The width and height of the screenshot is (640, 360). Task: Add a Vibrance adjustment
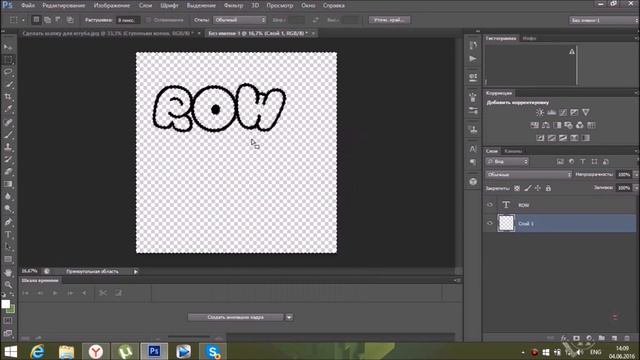pos(586,112)
